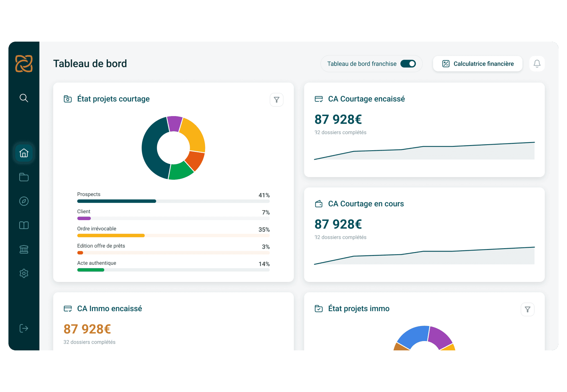Click the Client label
The width and height of the screenshot is (567, 392).
84,211
